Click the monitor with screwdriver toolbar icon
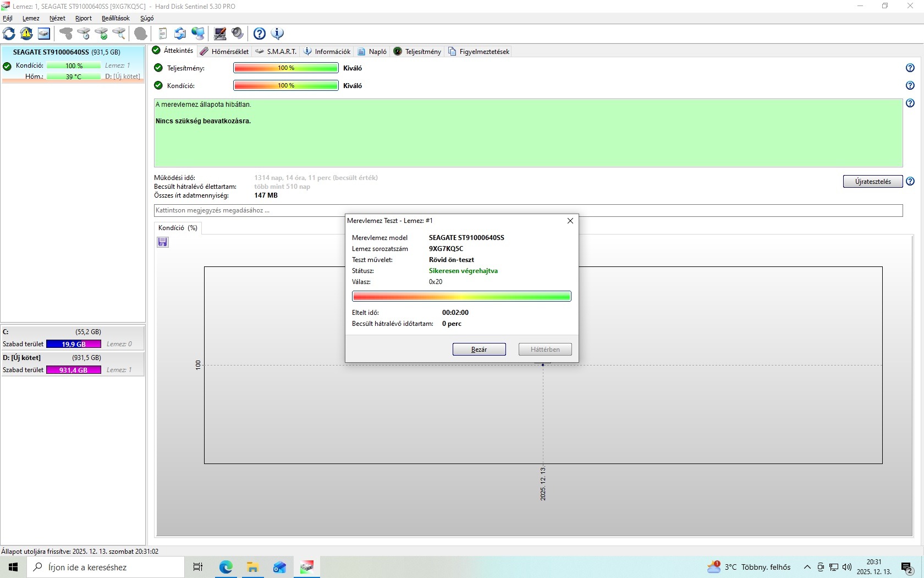 [x=220, y=34]
